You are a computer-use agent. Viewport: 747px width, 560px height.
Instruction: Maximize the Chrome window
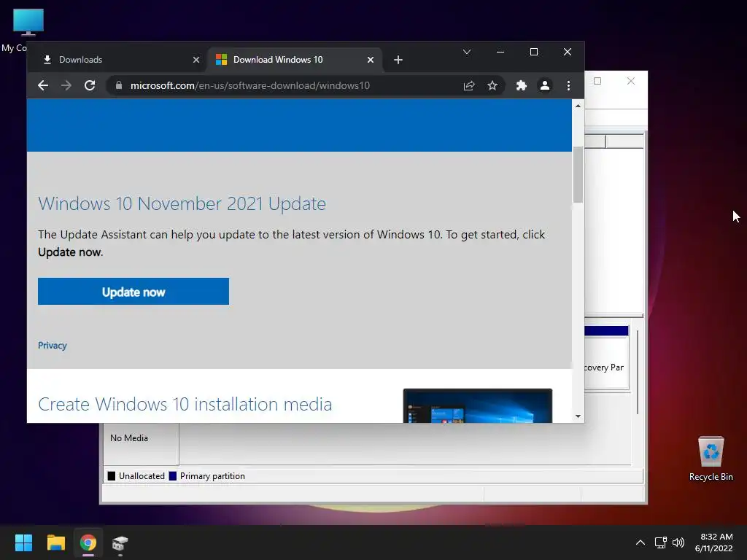534,52
